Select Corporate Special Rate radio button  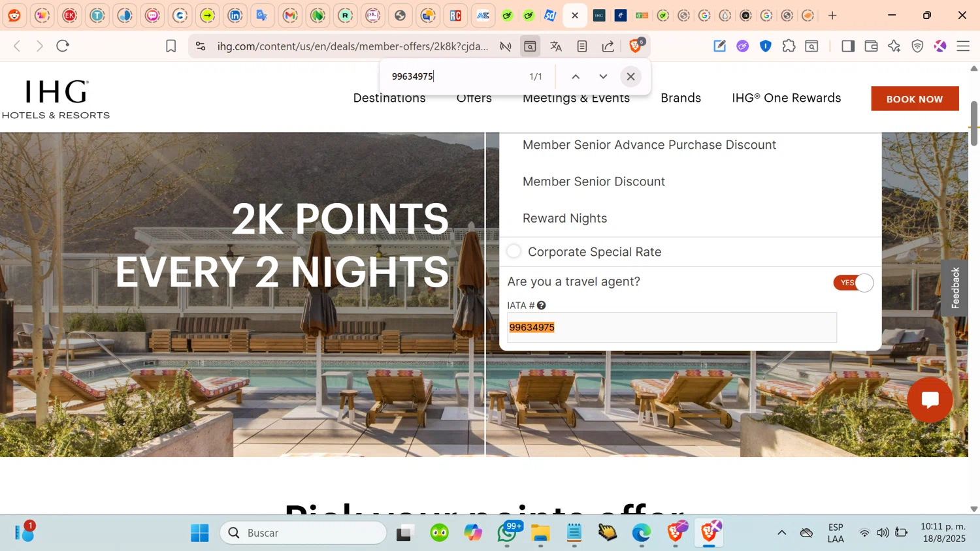[514, 251]
